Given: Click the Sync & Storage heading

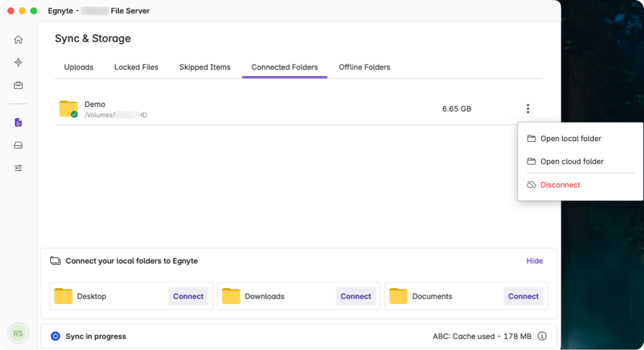Looking at the screenshot, I should point(93,38).
